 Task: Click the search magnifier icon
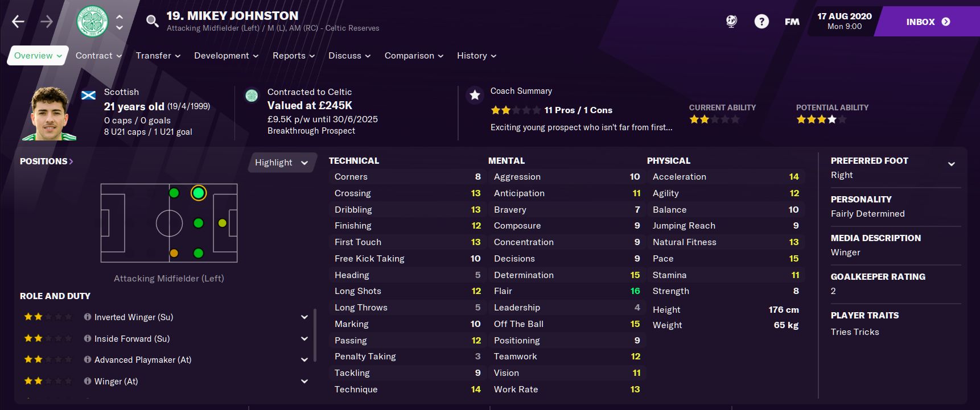[x=152, y=22]
